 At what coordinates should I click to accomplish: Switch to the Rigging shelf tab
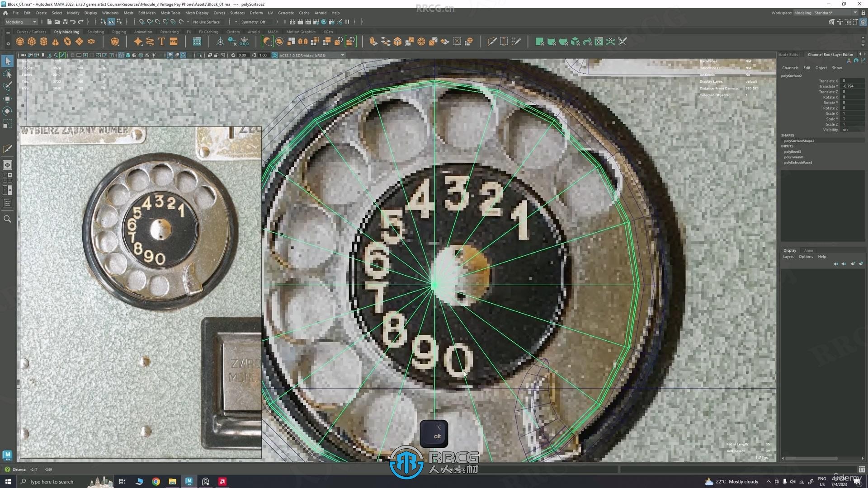[119, 32]
